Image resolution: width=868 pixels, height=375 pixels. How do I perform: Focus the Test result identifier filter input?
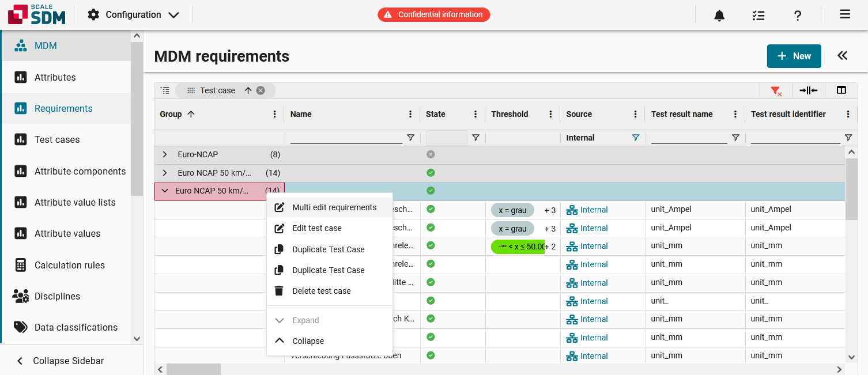(x=795, y=138)
